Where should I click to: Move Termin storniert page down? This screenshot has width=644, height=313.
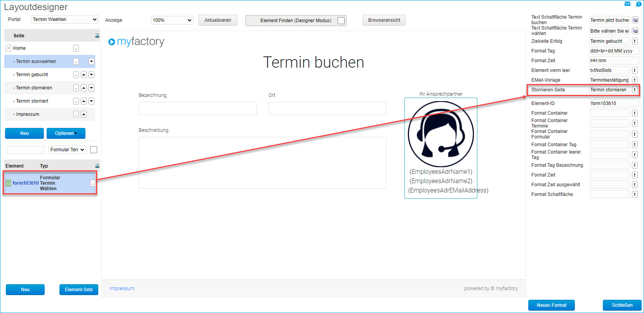click(x=91, y=101)
